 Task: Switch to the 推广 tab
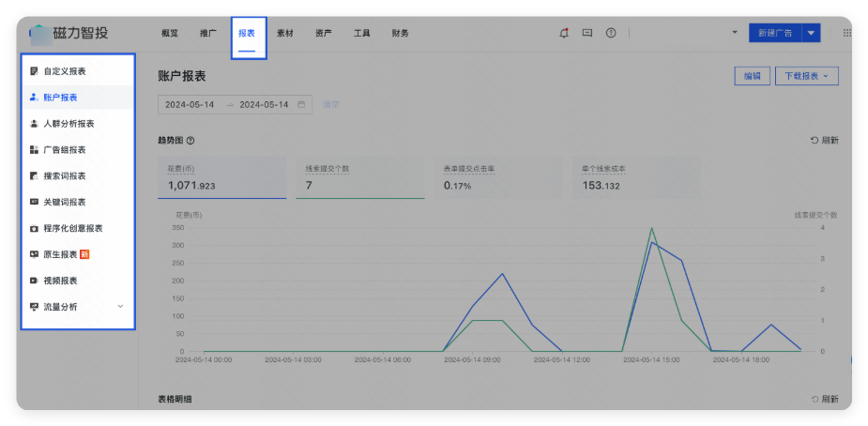(x=208, y=33)
